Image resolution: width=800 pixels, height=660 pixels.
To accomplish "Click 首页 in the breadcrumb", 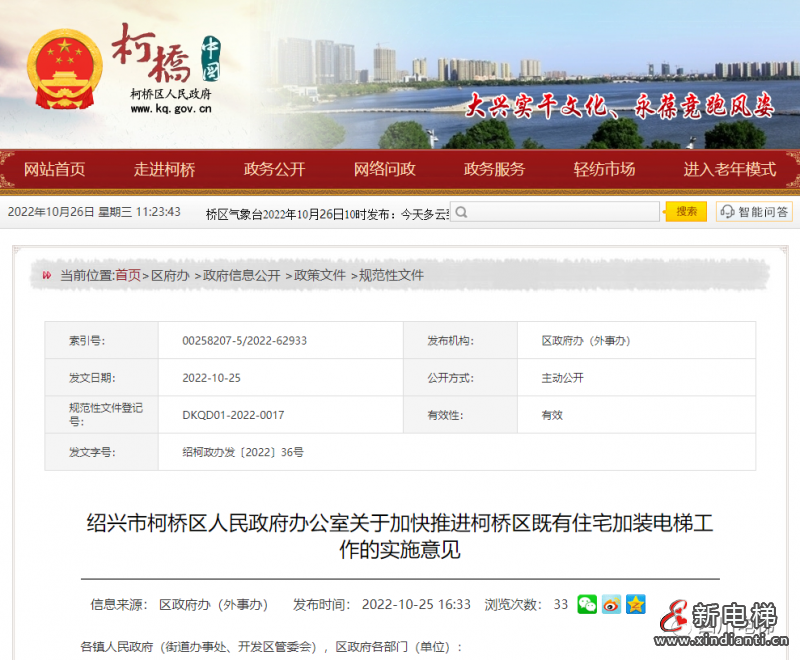I will (x=128, y=275).
